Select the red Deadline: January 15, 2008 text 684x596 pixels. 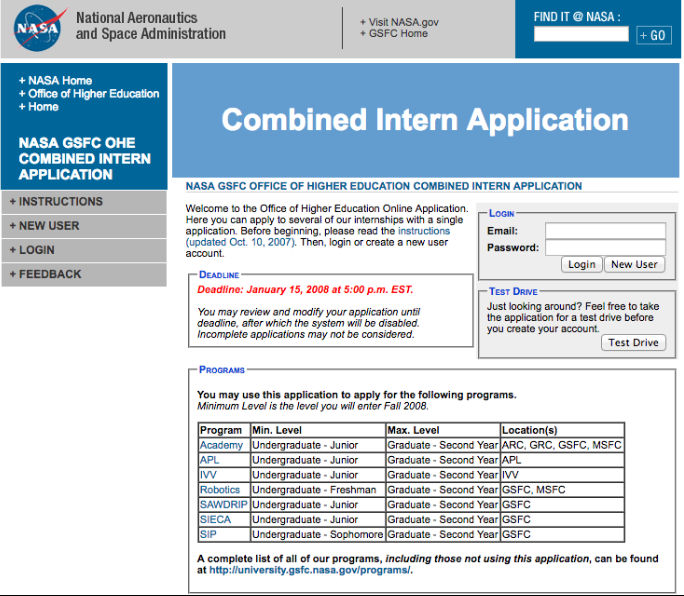pyautogui.click(x=305, y=290)
